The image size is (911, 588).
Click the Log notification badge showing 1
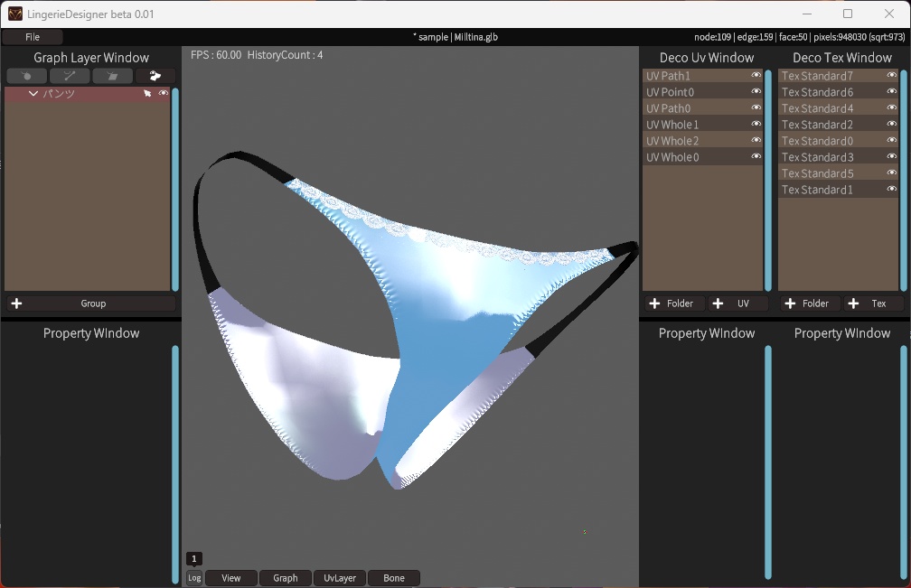193,558
